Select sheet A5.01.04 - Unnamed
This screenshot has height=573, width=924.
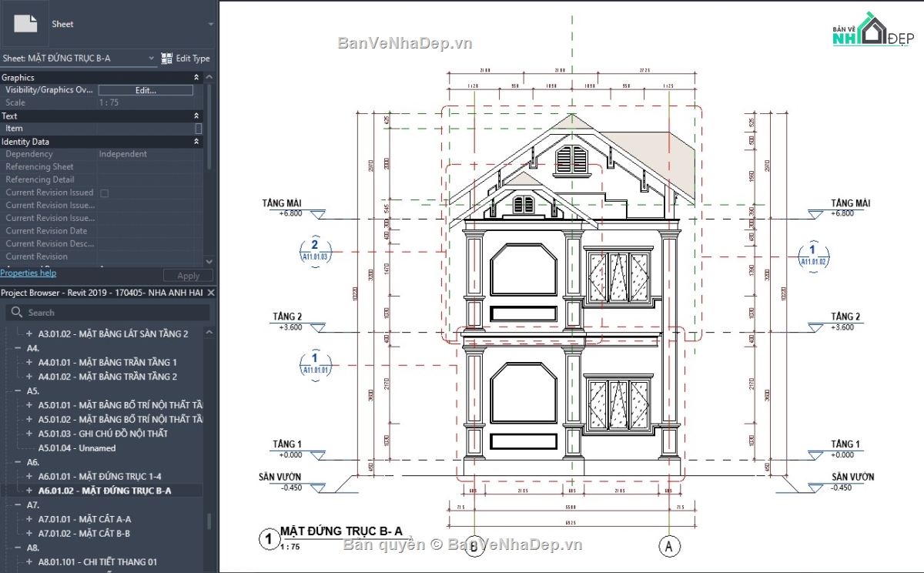(x=77, y=448)
